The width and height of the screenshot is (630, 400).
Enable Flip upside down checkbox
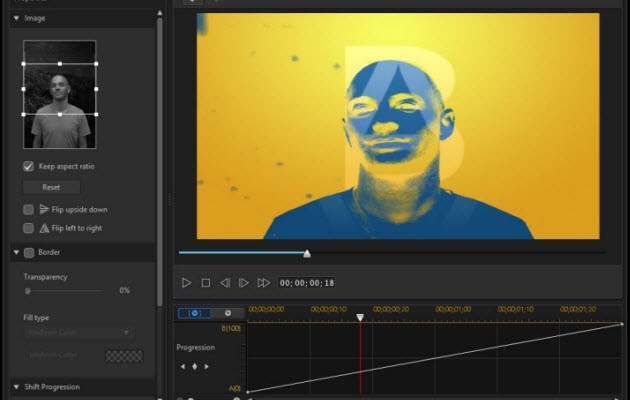(28, 209)
